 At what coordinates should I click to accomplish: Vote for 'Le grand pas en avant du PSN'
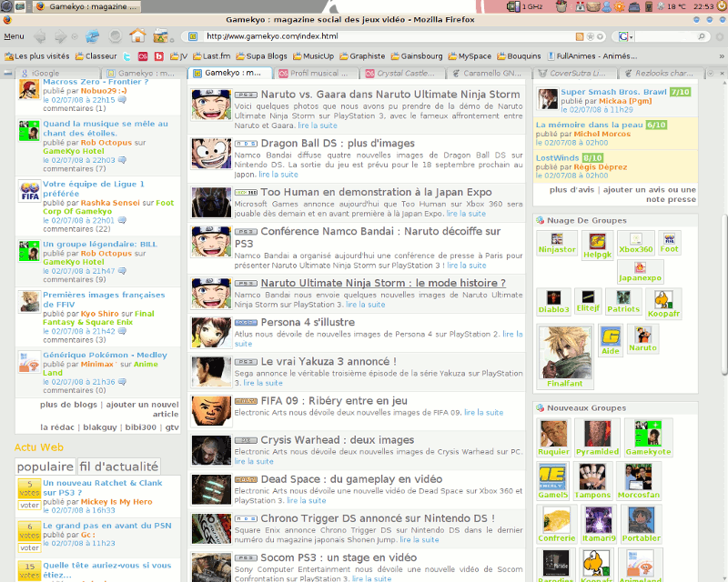coord(29,547)
